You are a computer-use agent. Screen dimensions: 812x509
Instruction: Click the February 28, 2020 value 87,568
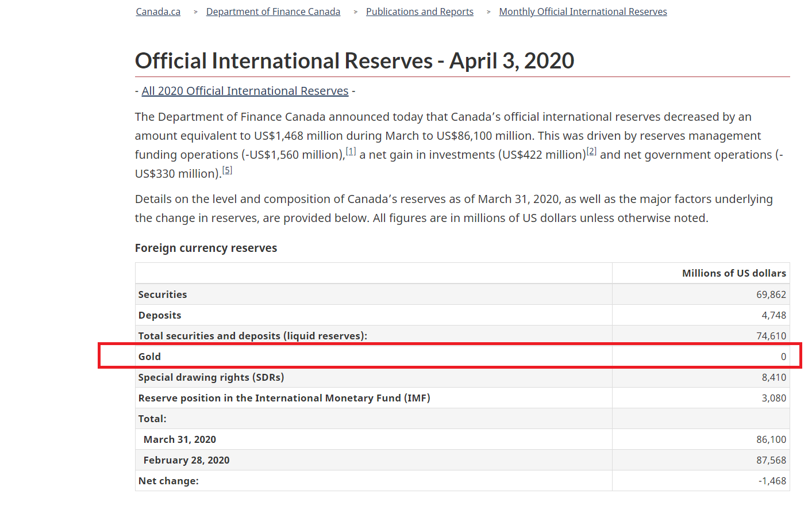click(x=771, y=460)
